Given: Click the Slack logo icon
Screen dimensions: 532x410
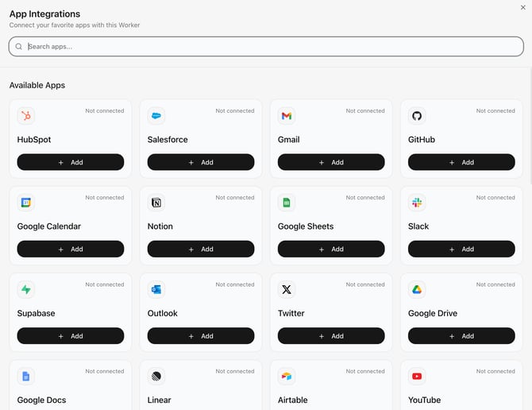Looking at the screenshot, I should [x=417, y=203].
